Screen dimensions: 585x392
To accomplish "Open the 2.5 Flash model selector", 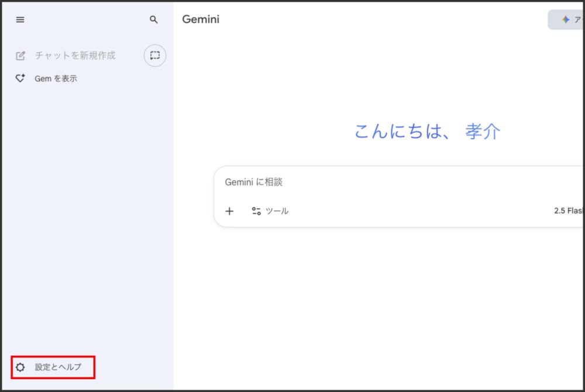I will pos(567,211).
